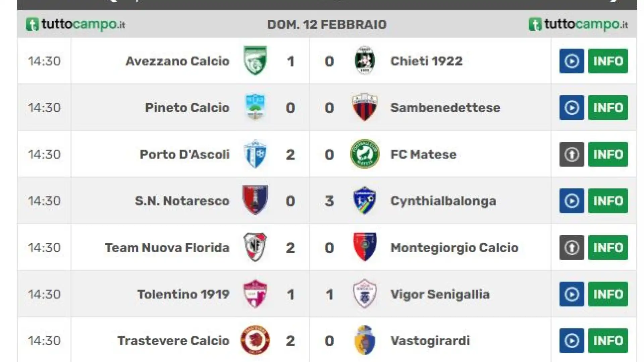Open INFO for Avezzano Calcio vs Chieti
This screenshot has height=362, width=644.
[x=608, y=61]
